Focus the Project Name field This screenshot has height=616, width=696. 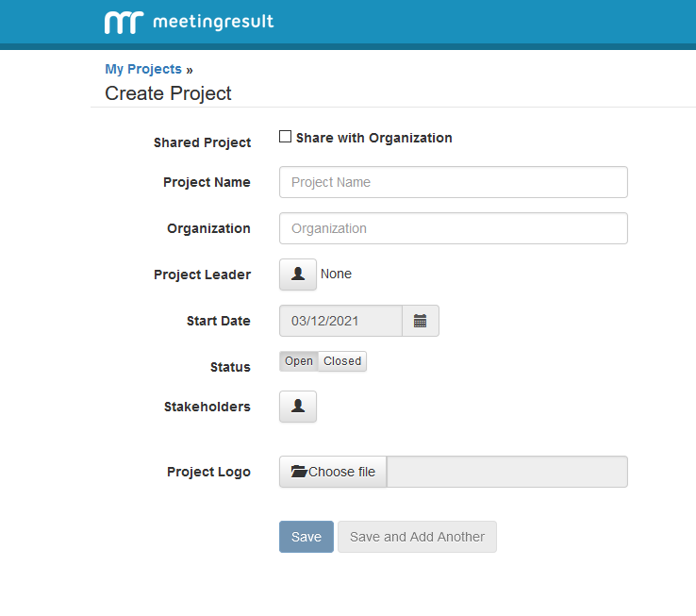pos(453,182)
